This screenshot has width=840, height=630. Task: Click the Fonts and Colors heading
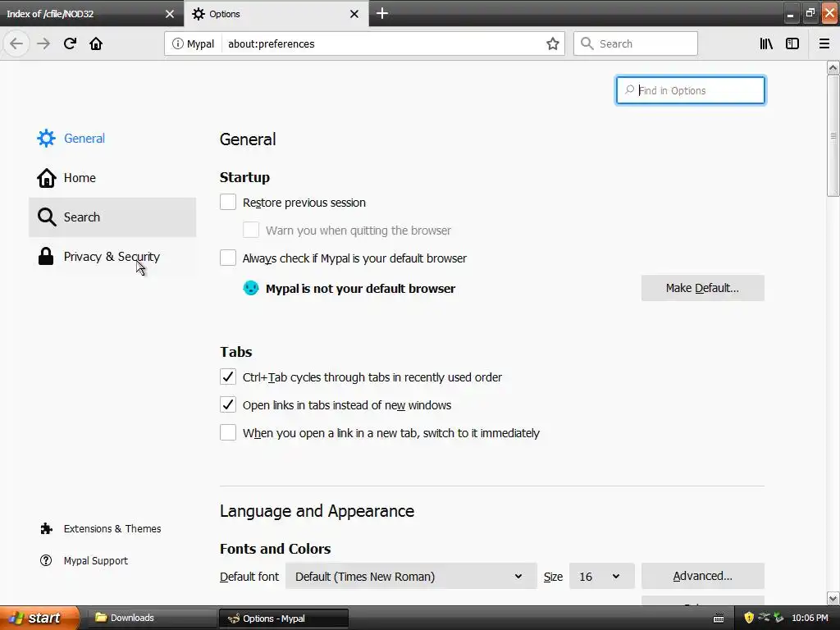[x=275, y=549]
